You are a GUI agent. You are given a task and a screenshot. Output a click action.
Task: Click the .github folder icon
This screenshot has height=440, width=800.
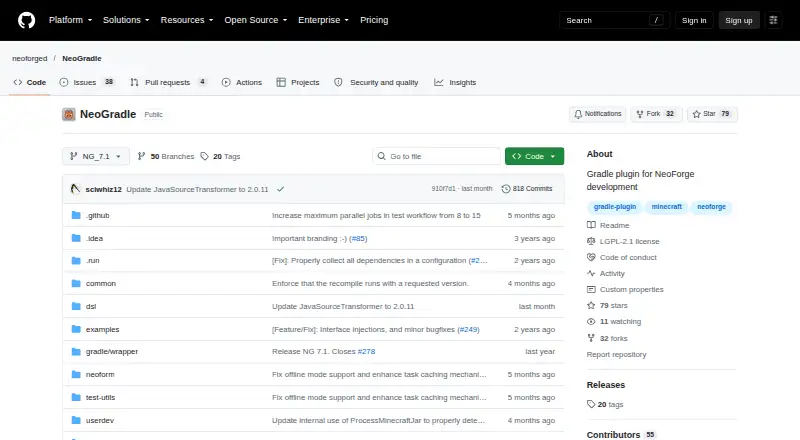(76, 215)
